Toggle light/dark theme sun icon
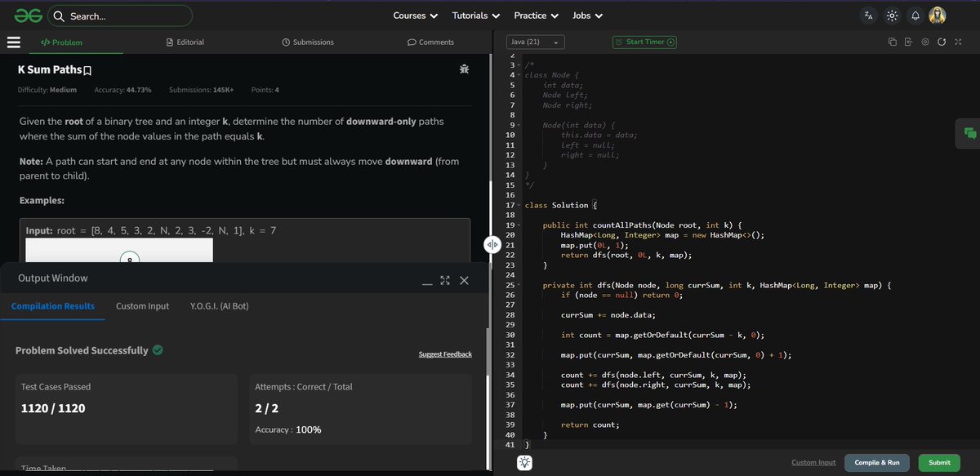The height and width of the screenshot is (476, 980). point(892,16)
